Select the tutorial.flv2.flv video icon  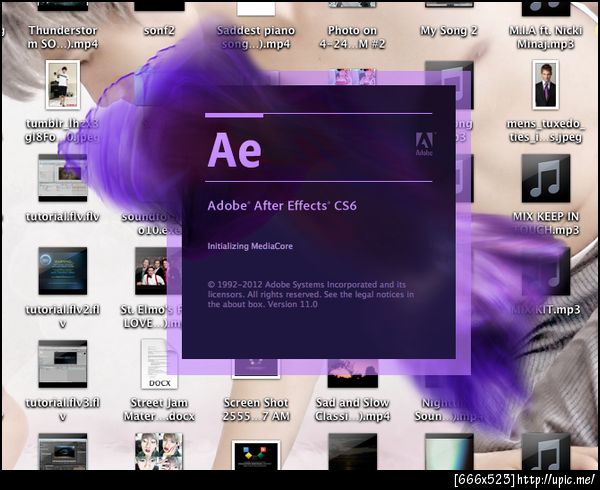tap(63, 271)
